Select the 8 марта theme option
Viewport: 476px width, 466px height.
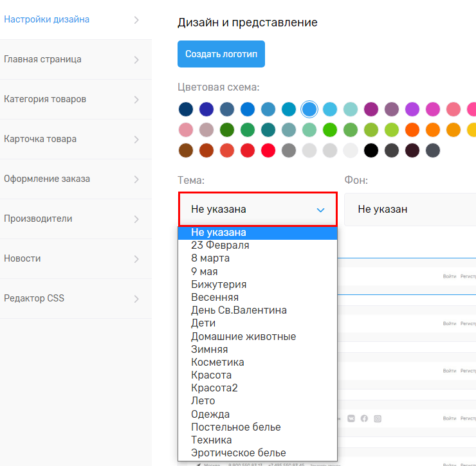210,258
